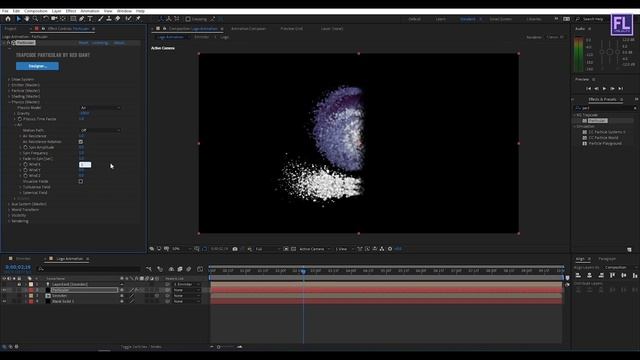Select the Pen tool
Image resolution: width=640 pixels, height=360 pixels.
(x=82, y=19)
